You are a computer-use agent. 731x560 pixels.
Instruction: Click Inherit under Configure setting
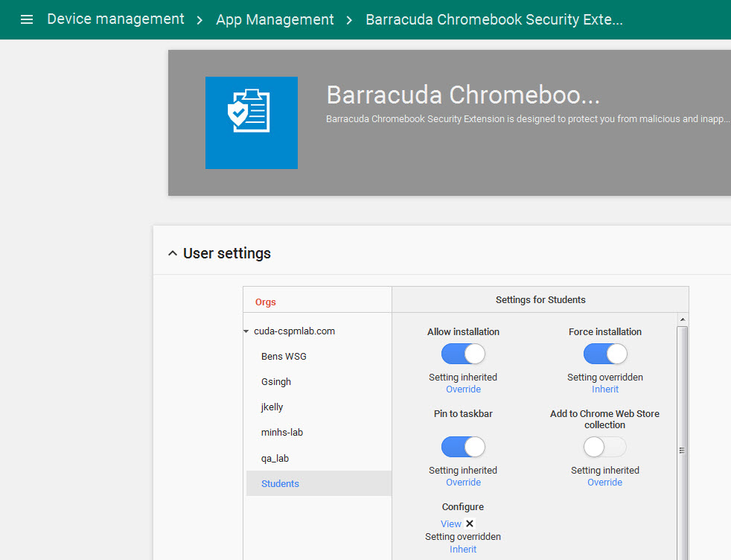463,550
